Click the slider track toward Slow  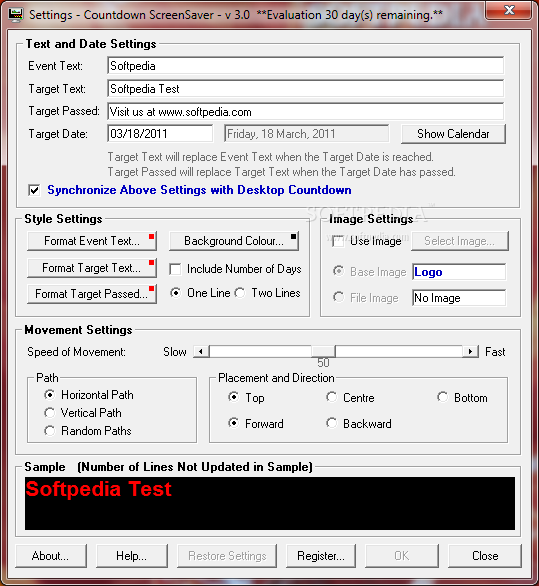260,352
